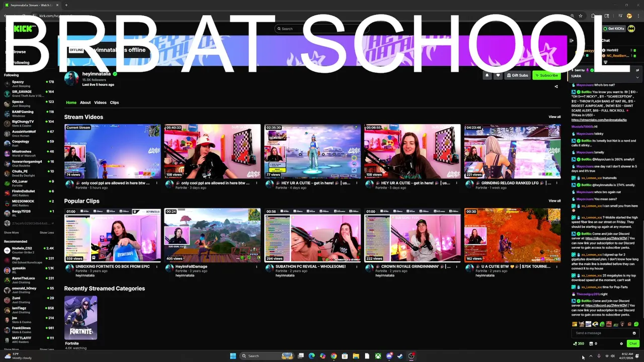Open options menu for GRINDING RELOAD RANKED video
This screenshot has height=362, width=644.
[x=556, y=183]
